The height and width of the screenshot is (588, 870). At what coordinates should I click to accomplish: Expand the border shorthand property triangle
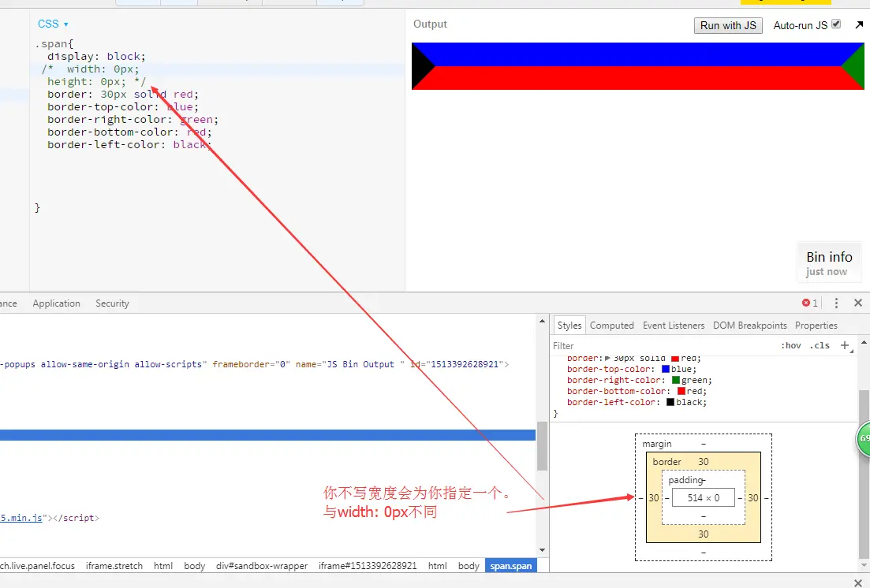pos(607,359)
